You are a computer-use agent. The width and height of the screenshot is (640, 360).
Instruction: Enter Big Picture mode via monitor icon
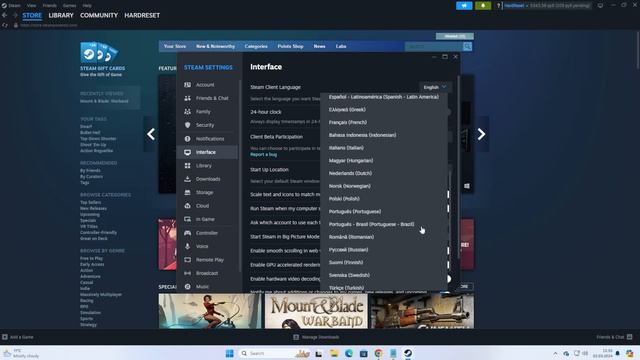tap(600, 6)
